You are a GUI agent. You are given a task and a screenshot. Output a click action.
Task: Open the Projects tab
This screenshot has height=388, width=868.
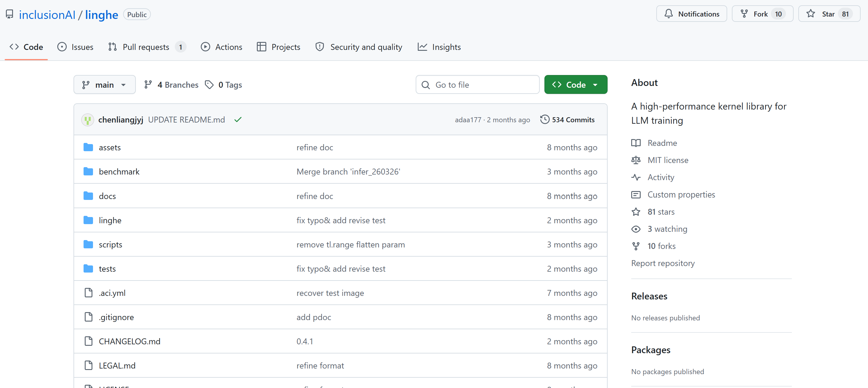[x=279, y=47]
